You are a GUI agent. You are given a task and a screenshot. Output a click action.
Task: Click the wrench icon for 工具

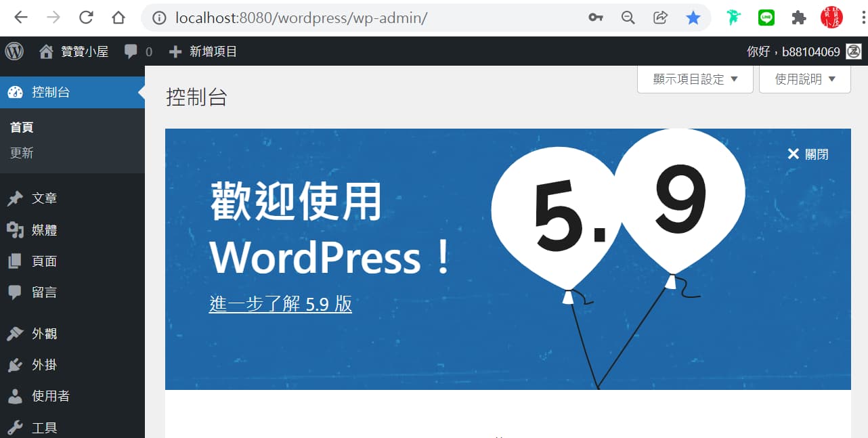click(16, 428)
